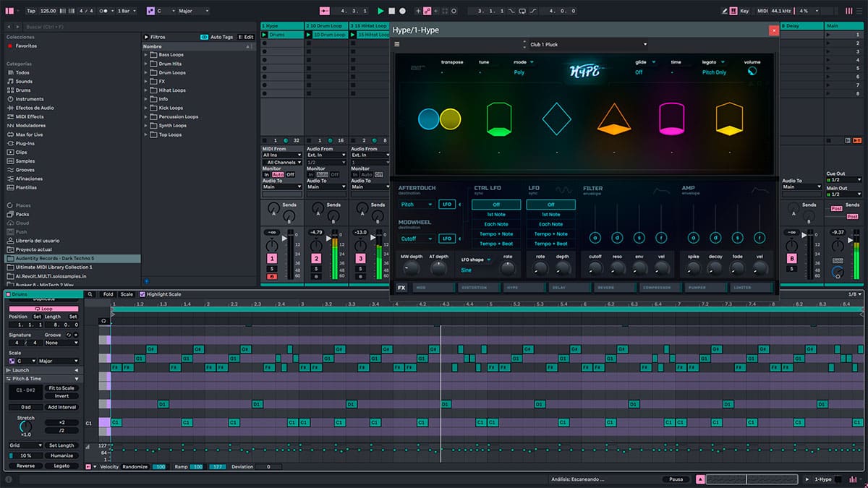This screenshot has height=488, width=868.
Task: Expand the Kick Loops folder
Action: [146, 108]
